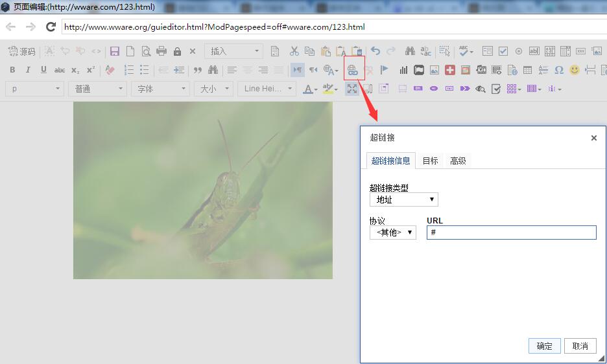Toggle bold formatting
This screenshot has width=607, height=364.
(x=12, y=70)
